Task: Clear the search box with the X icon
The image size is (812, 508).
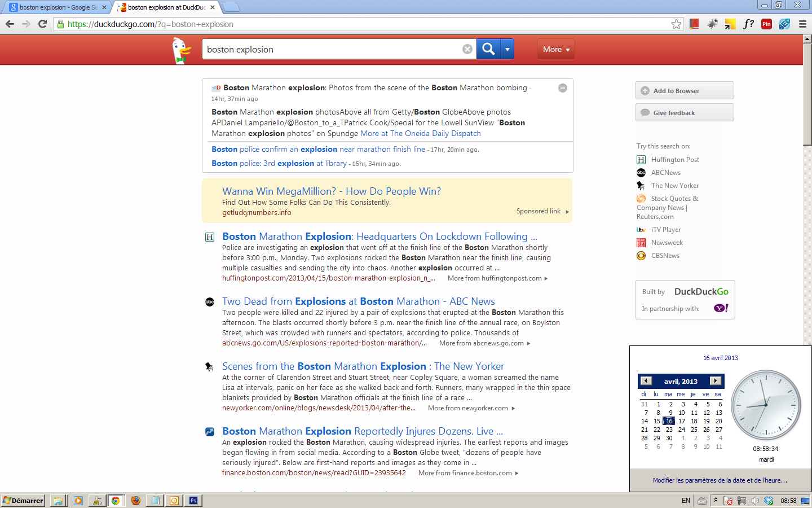Action: click(x=467, y=49)
